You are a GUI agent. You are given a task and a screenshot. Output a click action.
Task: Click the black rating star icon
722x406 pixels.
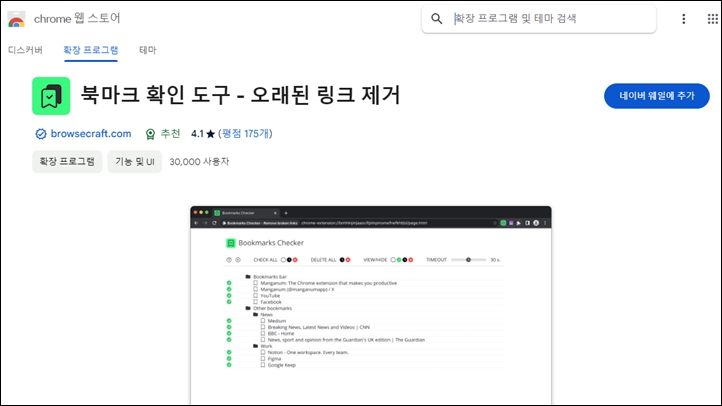[x=210, y=134]
